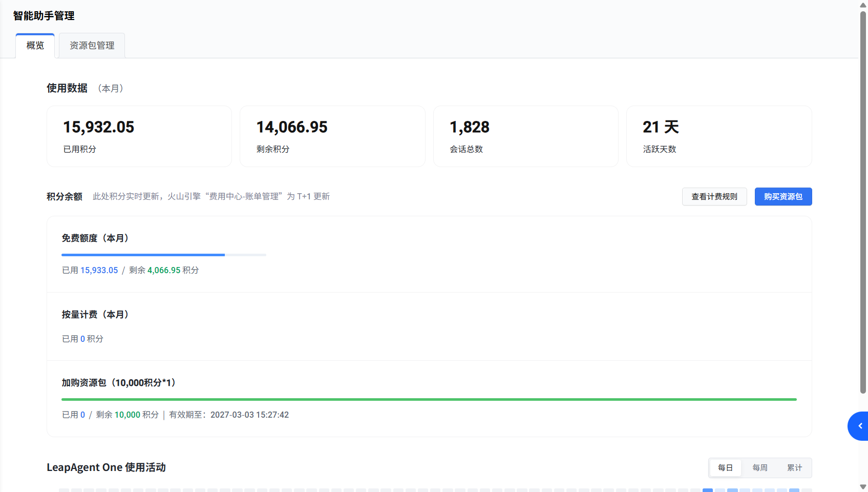Click the expiry date 2027-03-03 15:27:42

[249, 415]
